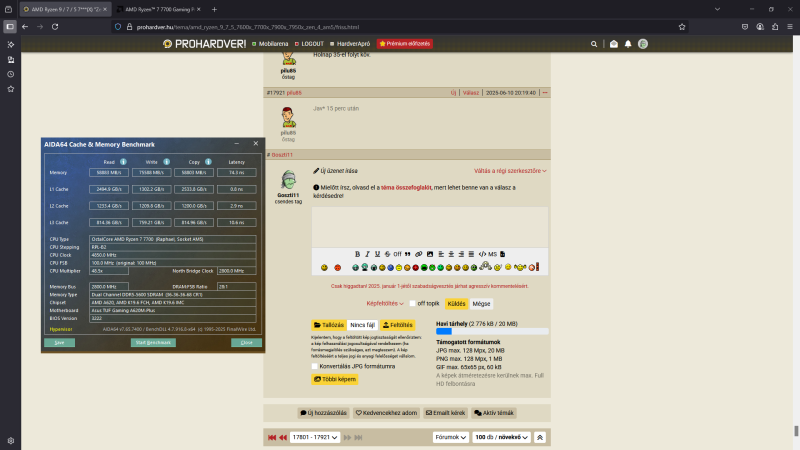Click Tallózás to browse for file
The image size is (800, 450).
click(329, 325)
